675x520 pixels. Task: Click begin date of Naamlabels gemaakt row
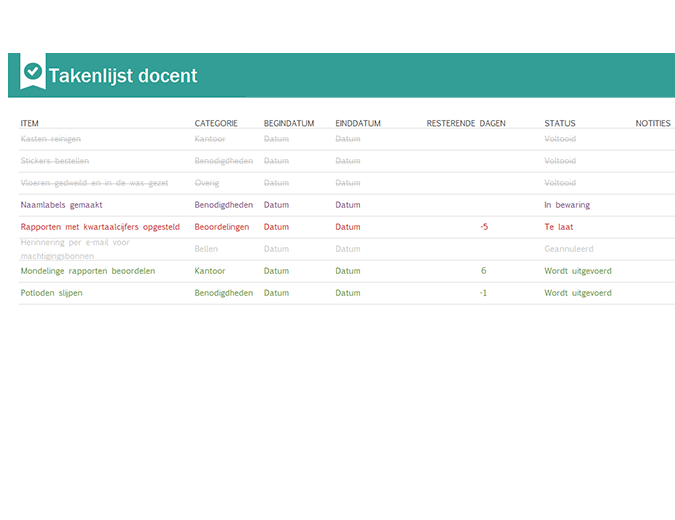(276, 205)
